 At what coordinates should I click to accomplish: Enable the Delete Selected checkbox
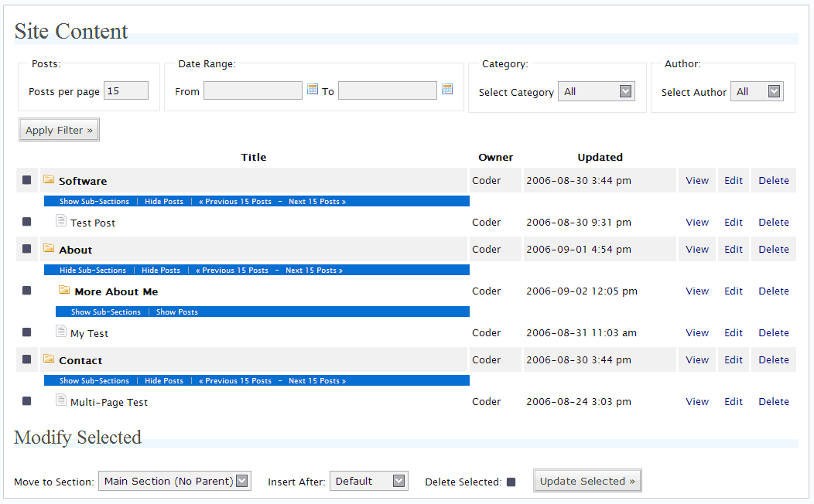[x=511, y=480]
